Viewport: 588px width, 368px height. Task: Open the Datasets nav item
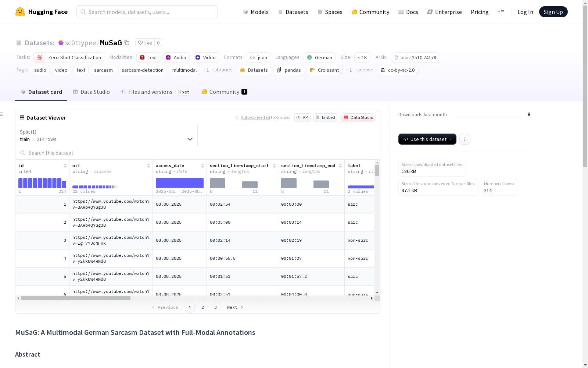coord(293,12)
